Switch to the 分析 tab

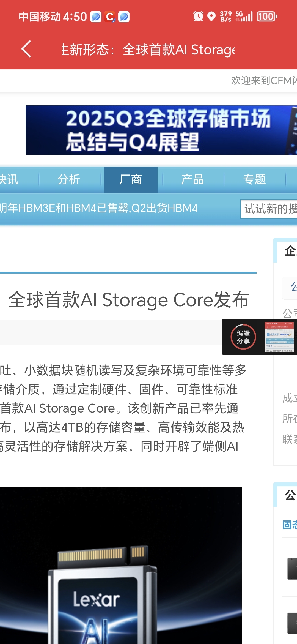[x=69, y=180]
